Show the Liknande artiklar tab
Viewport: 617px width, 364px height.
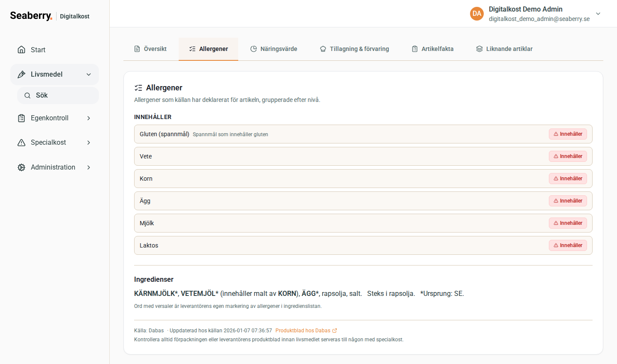tap(504, 49)
